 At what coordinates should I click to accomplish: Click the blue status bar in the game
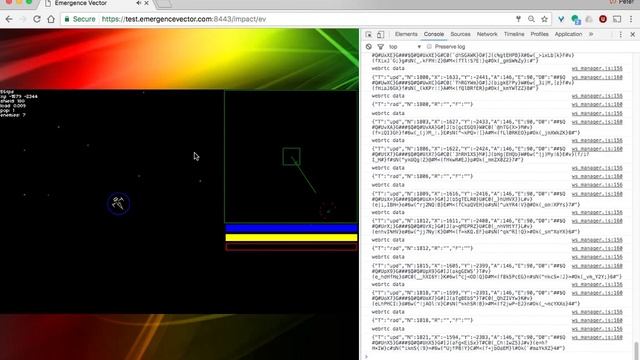pyautogui.click(x=291, y=228)
